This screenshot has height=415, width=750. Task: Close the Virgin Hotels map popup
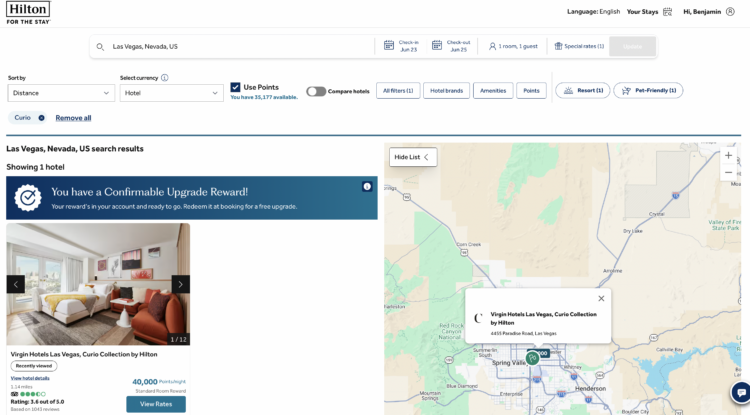click(601, 298)
